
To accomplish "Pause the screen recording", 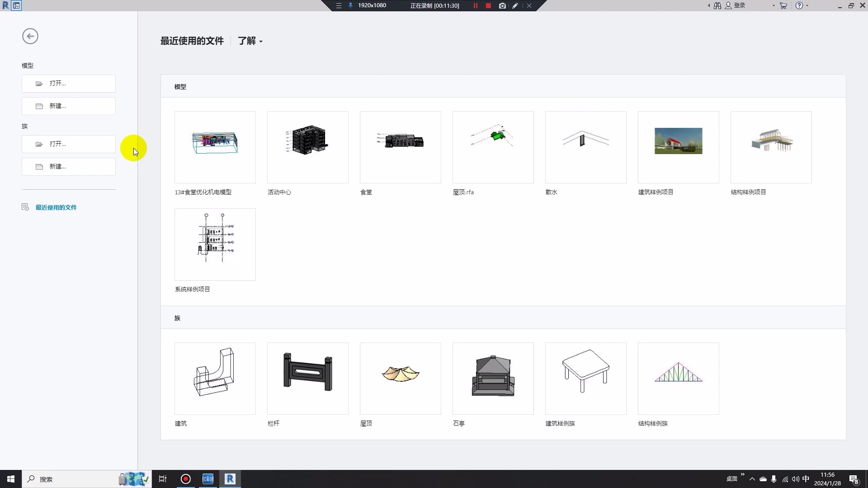I will [475, 6].
